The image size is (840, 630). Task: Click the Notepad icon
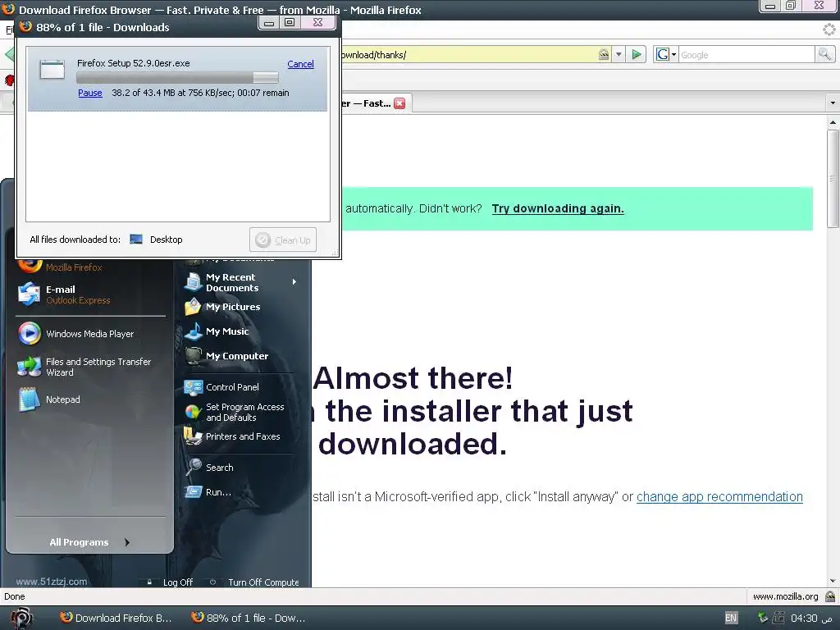pos(29,399)
